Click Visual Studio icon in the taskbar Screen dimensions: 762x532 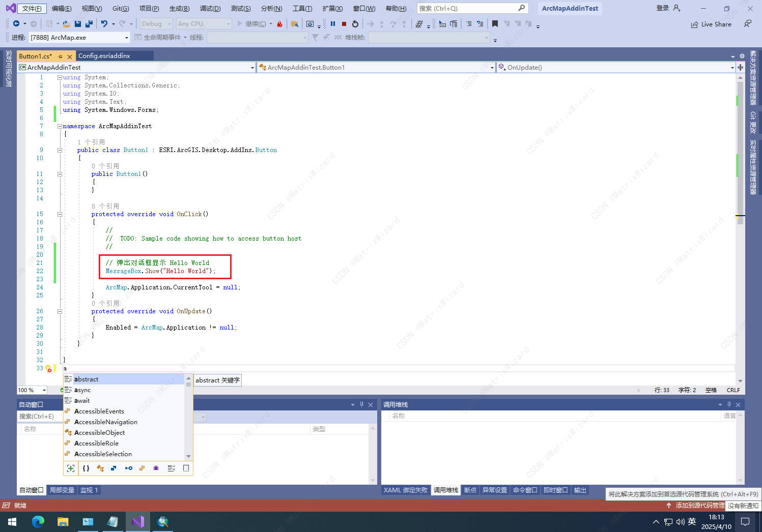(137, 522)
